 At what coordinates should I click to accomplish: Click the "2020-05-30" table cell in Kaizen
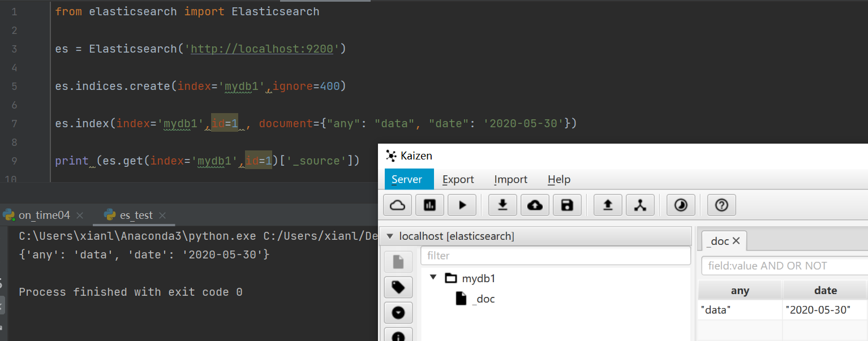[x=826, y=310]
